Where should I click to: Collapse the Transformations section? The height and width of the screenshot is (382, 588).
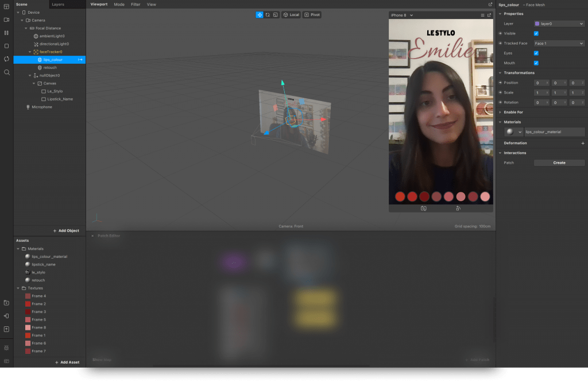tap(500, 73)
